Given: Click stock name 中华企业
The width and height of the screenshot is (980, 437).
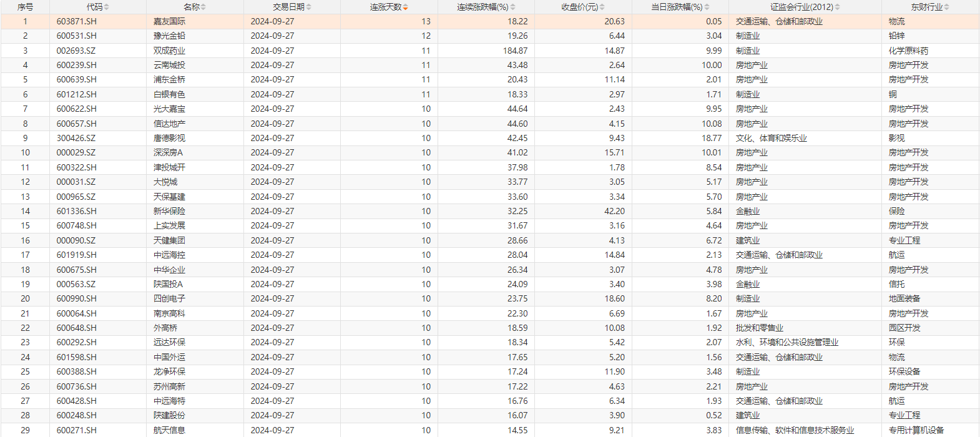Looking at the screenshot, I should tap(169, 270).
